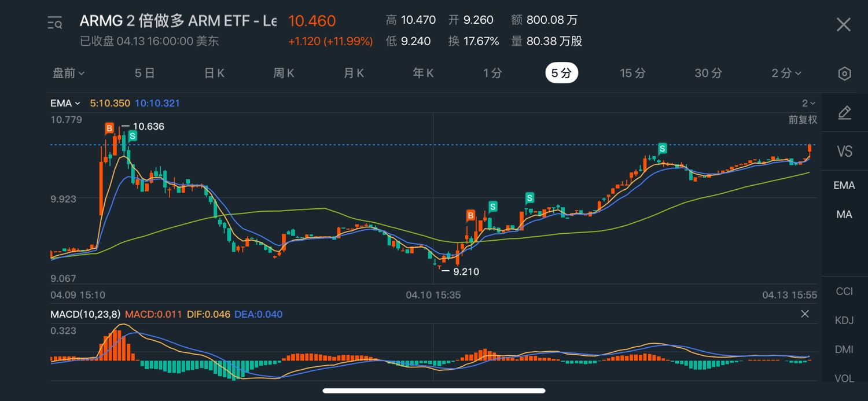The image size is (868, 401).
Task: Click the 前复权 adjustment button
Action: pos(803,120)
